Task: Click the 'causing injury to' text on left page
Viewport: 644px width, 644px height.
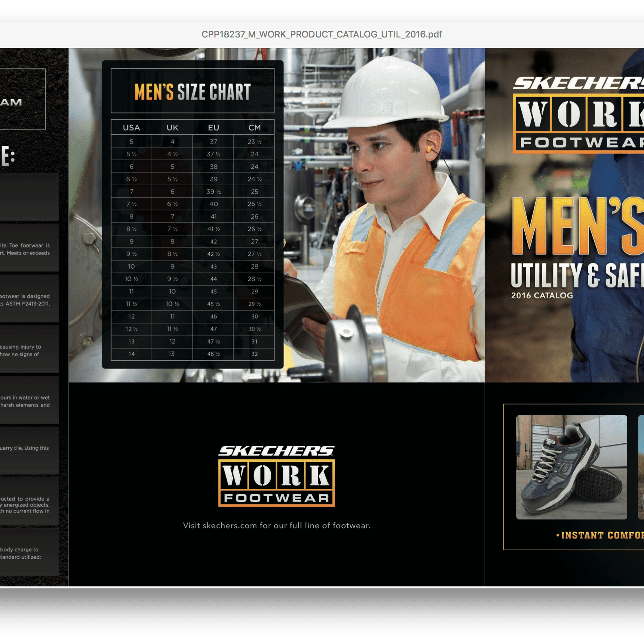Action: click(20, 347)
